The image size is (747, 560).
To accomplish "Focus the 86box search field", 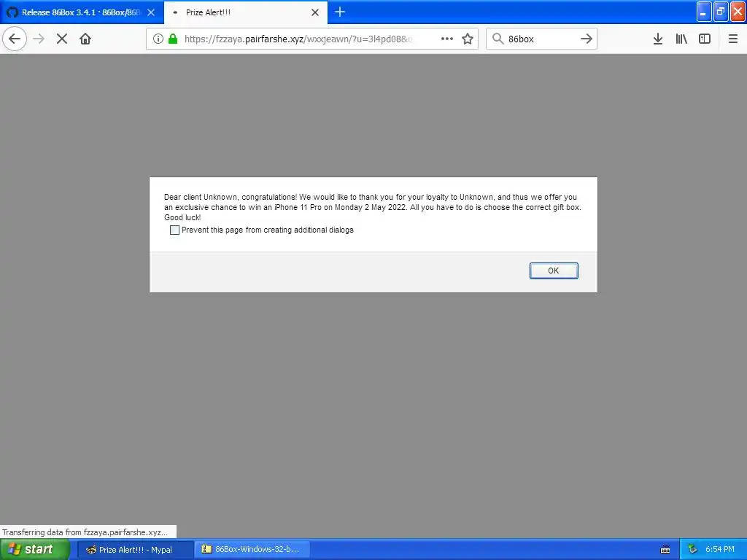I will click(x=541, y=39).
